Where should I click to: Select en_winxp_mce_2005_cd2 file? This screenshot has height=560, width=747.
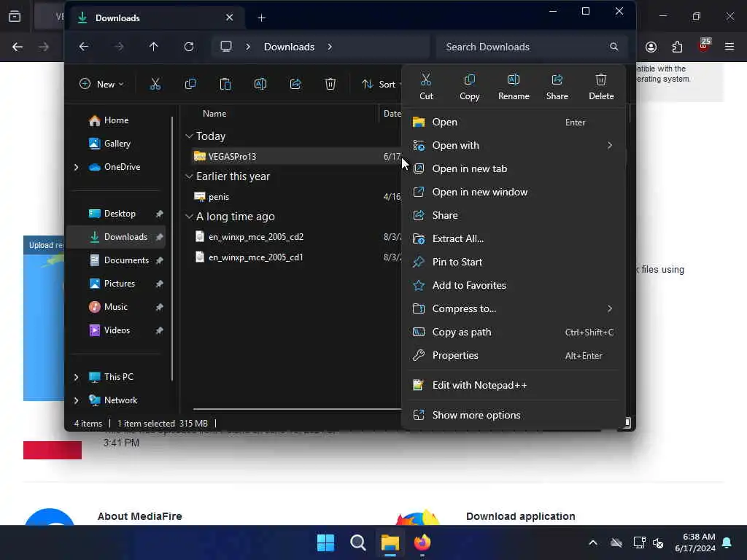pos(295,237)
